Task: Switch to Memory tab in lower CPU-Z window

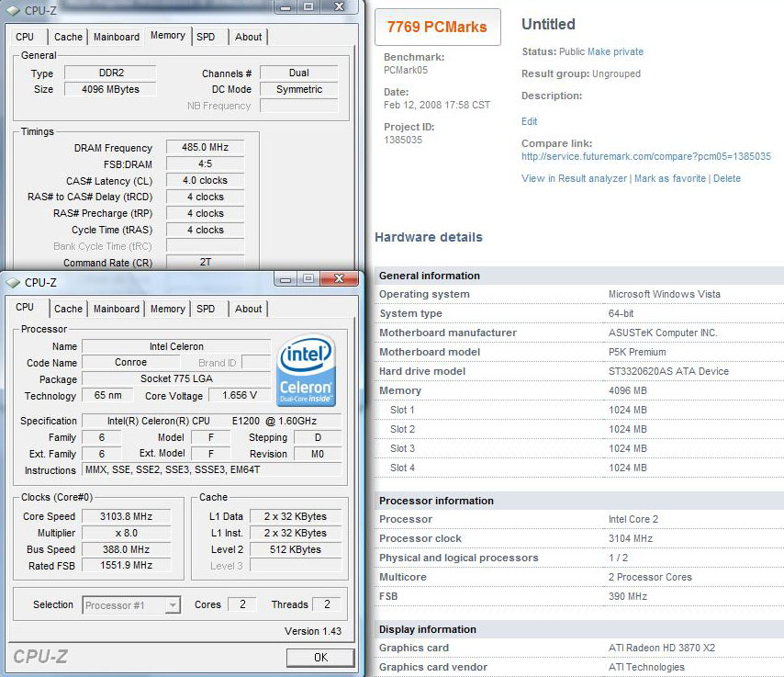Action: (x=168, y=309)
